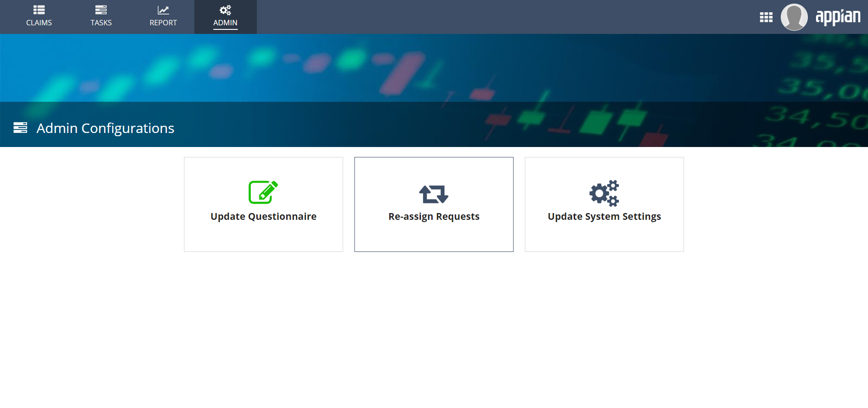
Task: Open the user profile avatar menu
Action: tap(794, 17)
